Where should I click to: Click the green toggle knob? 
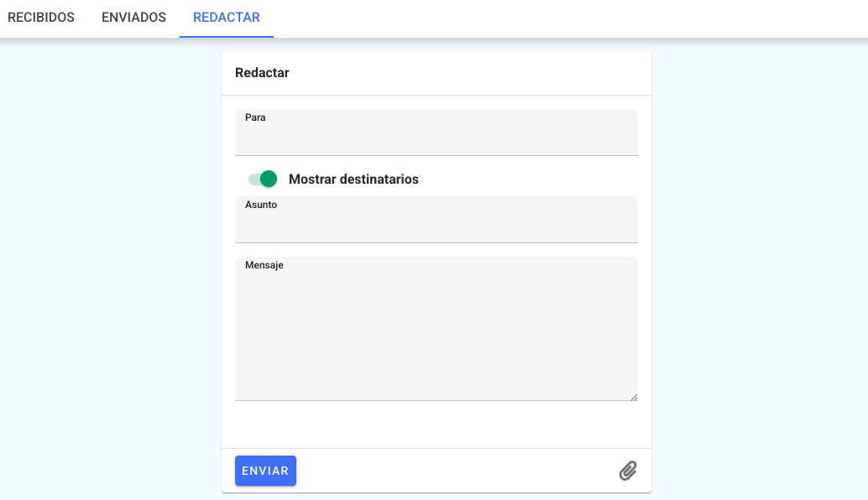click(269, 179)
